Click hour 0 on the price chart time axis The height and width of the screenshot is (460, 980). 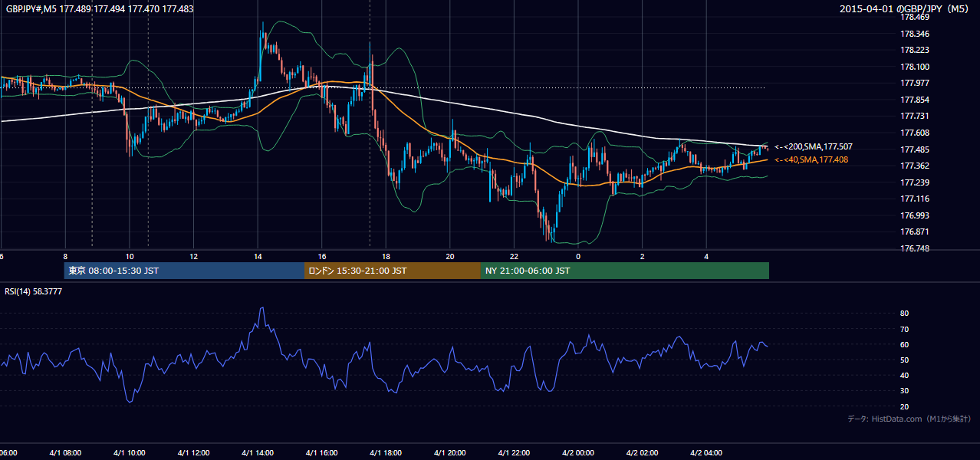(578, 256)
